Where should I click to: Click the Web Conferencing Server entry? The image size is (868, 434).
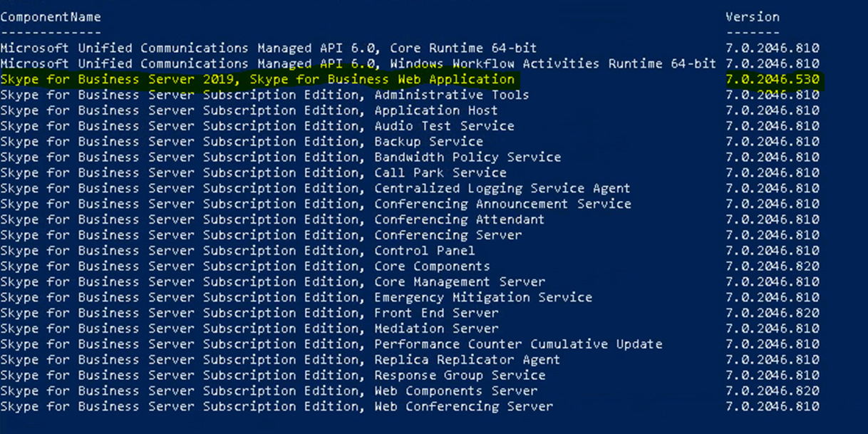[x=463, y=407]
